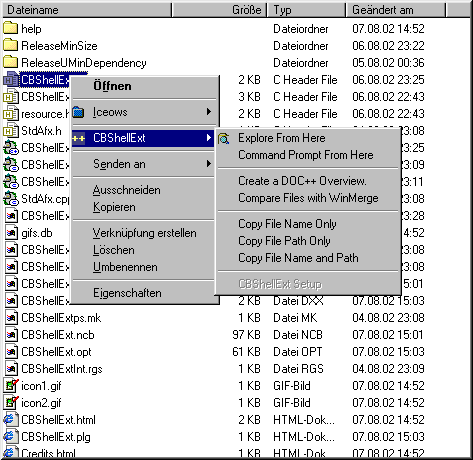The image size is (473, 460).
Task: Select the icon1.gif file icon
Action: coord(11,386)
